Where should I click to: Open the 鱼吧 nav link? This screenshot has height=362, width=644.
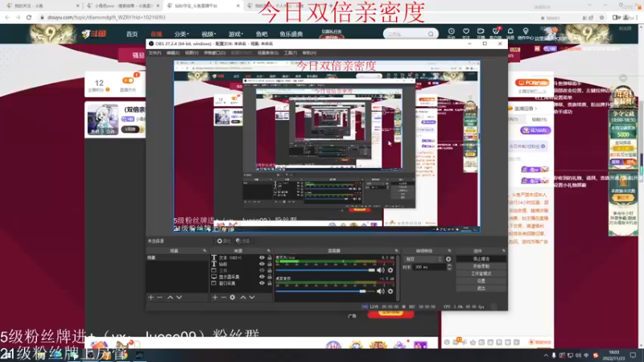click(x=262, y=34)
